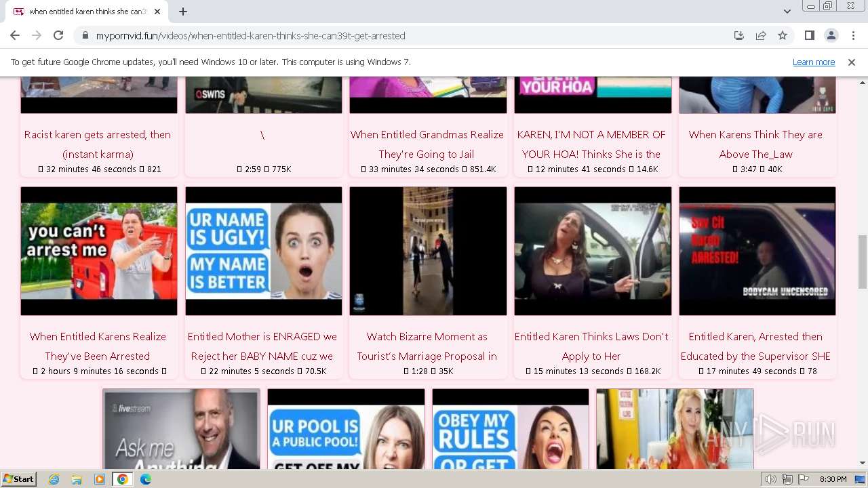The image size is (868, 488).
Task: Open the 'you can't arrest me' thumbnail
Action: (x=99, y=251)
